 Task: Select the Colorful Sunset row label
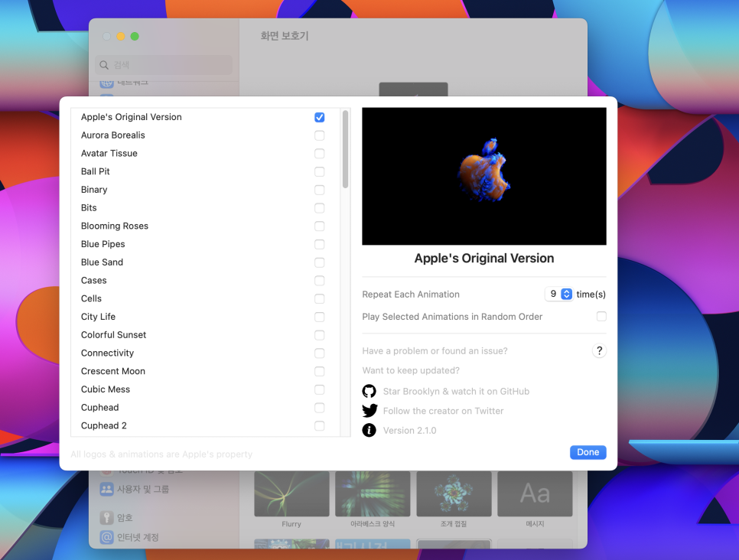coord(113,334)
